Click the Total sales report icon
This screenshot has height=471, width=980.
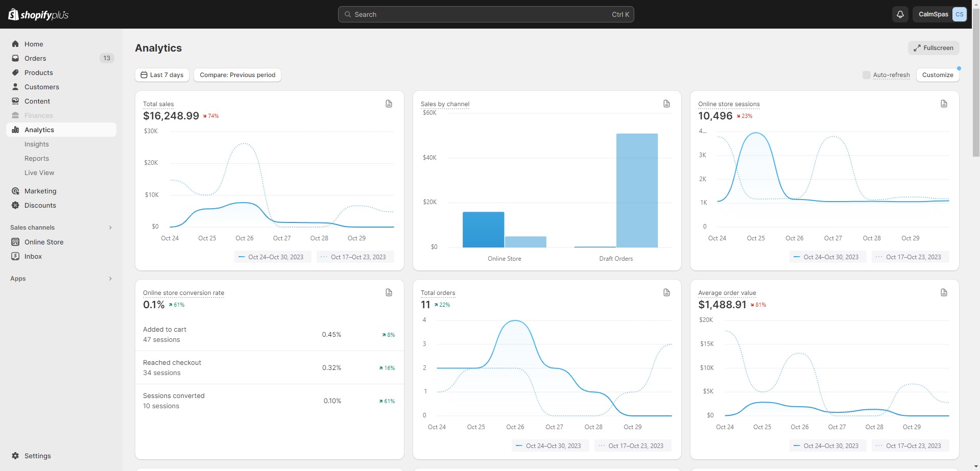[389, 104]
